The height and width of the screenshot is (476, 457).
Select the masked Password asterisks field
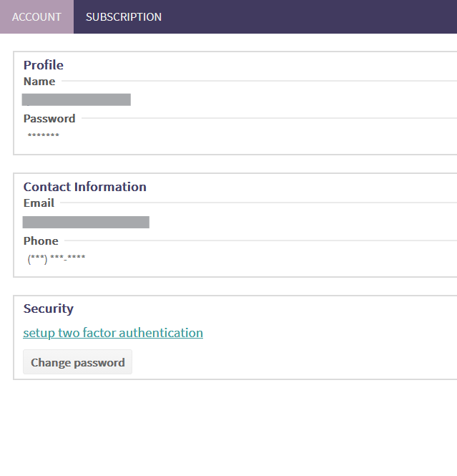point(44,136)
